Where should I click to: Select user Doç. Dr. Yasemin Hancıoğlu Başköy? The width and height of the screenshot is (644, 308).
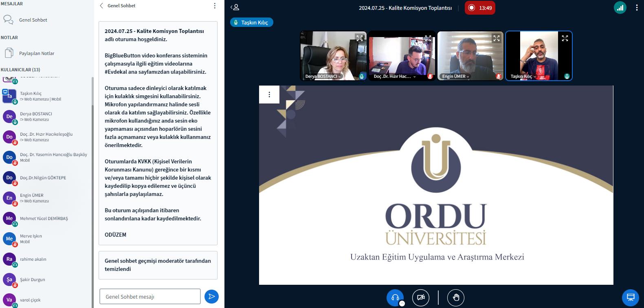pos(46,157)
